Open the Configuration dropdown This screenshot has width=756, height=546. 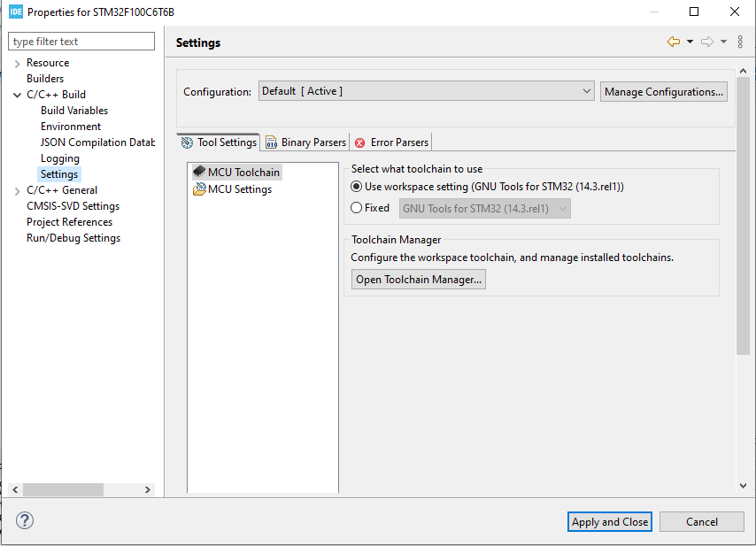coord(426,91)
